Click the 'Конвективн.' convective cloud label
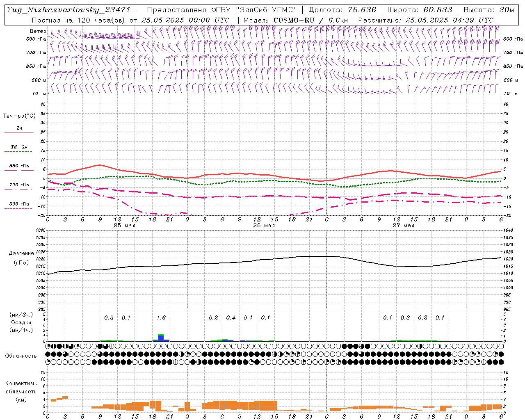The width and height of the screenshot is (525, 420). 21,383
